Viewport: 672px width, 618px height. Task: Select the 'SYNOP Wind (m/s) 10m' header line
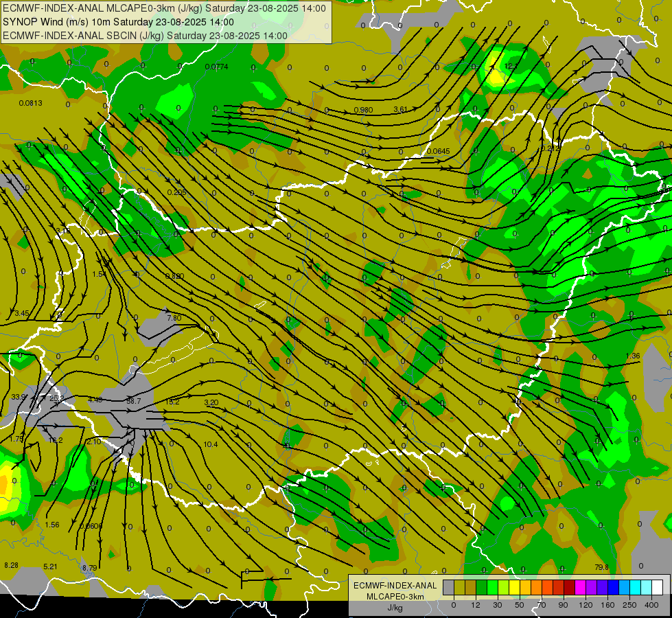(118, 22)
